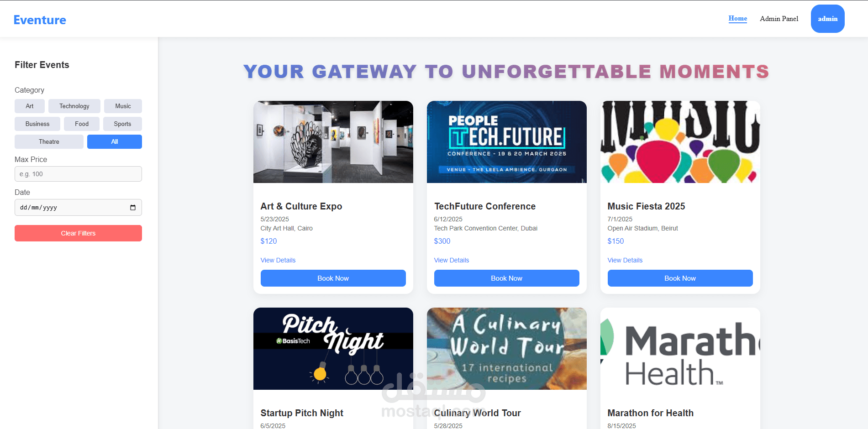Click the Startup Pitch Night event image

333,348
